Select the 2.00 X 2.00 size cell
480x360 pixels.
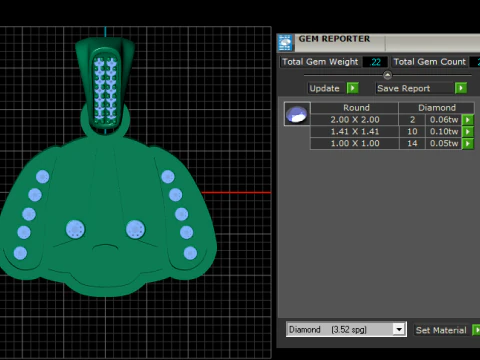(355, 120)
